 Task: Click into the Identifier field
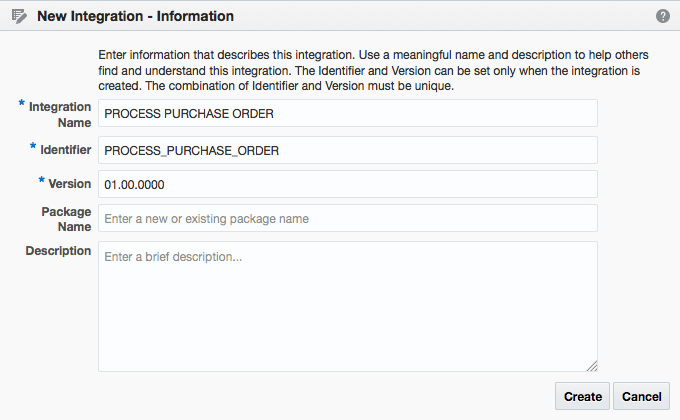(x=348, y=150)
